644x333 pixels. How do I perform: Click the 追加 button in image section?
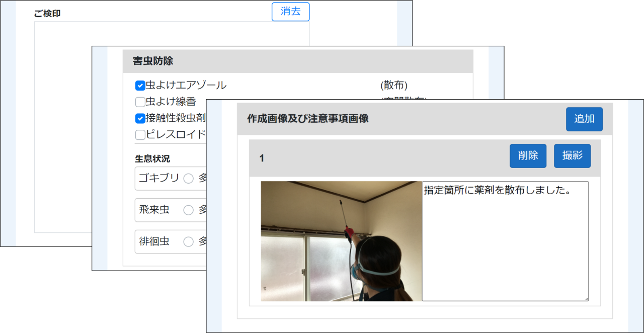click(x=584, y=119)
